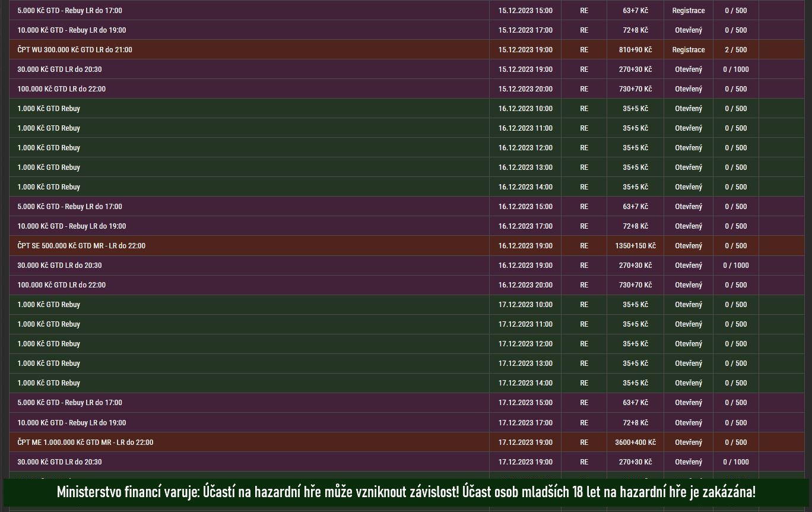
Task: Open 10.000 Kč GTD Rebuy on 17.12.2023
Action: [x=71, y=423]
